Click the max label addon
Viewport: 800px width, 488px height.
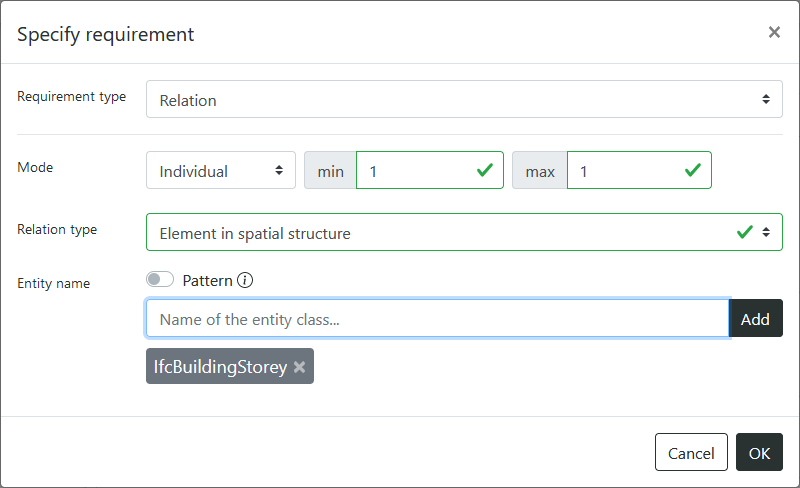click(540, 171)
